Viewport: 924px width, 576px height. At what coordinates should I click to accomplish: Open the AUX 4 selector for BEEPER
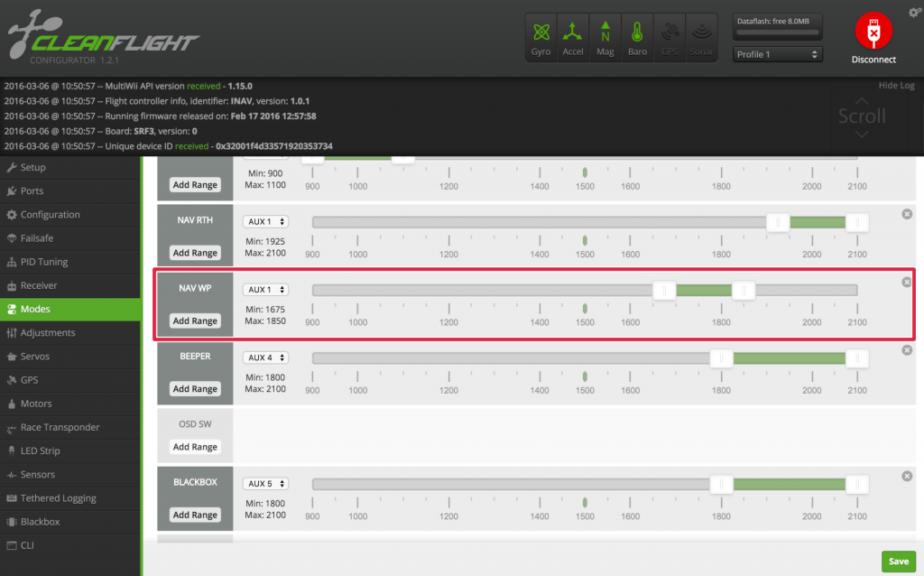click(x=265, y=357)
